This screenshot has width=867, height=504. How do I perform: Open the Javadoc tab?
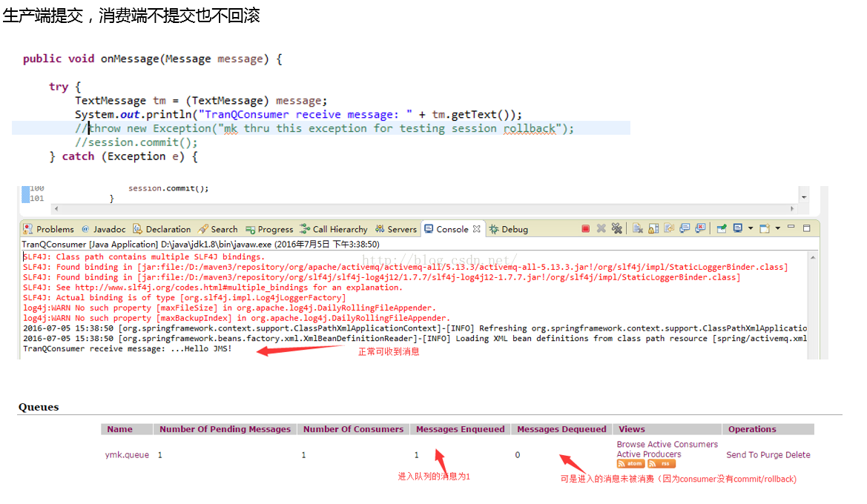[103, 229]
